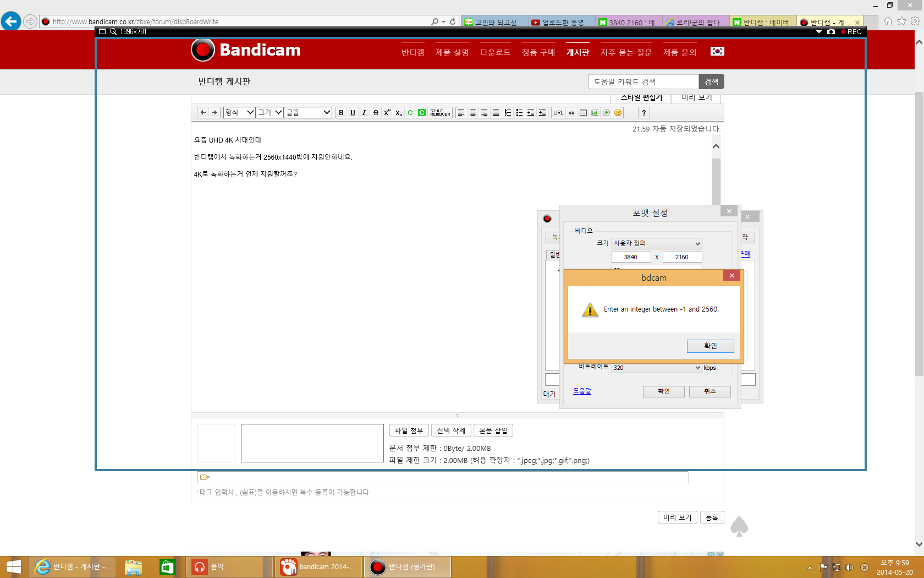This screenshot has width=924, height=578.
Task: Apply superscript formatting
Action: [x=387, y=112]
